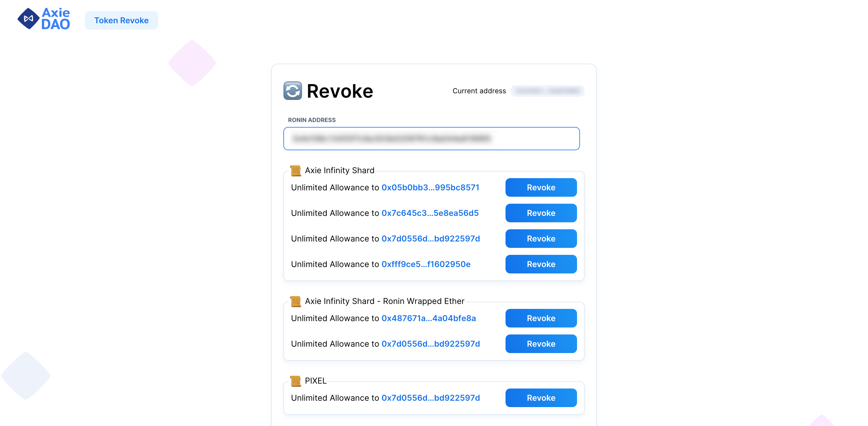868x426 pixels.
Task: Click the Axie DAO logo
Action: [44, 19]
